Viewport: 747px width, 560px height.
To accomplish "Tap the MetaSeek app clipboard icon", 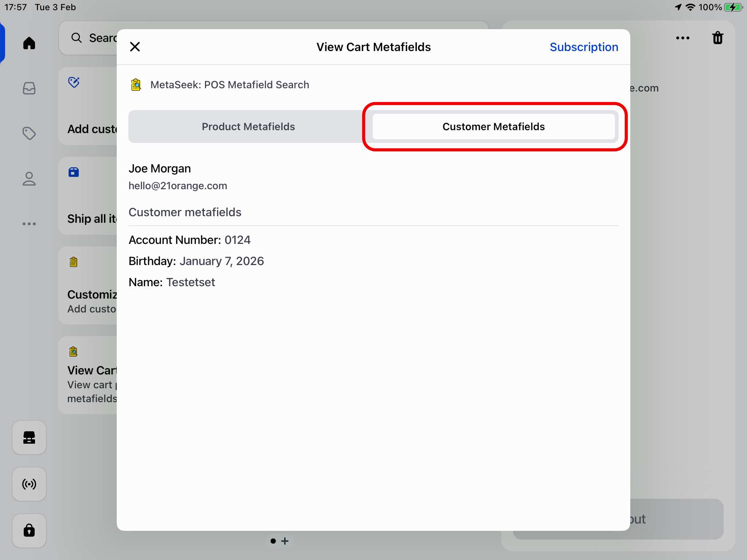I will pos(136,85).
